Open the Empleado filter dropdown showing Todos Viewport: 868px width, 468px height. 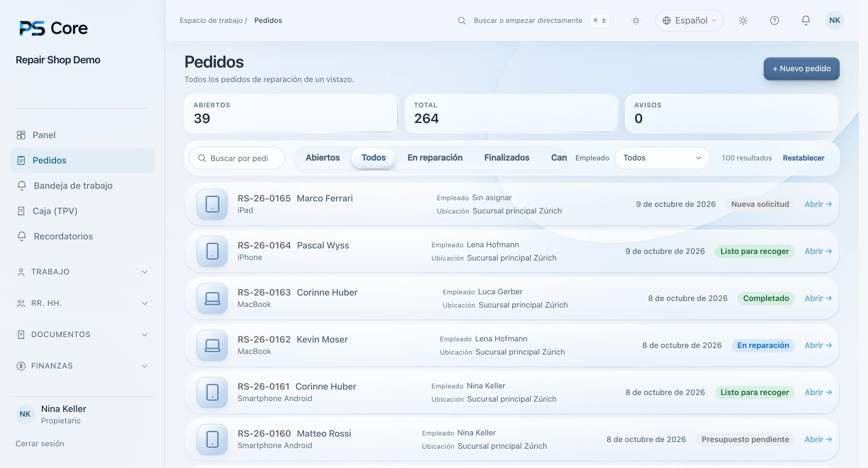662,158
